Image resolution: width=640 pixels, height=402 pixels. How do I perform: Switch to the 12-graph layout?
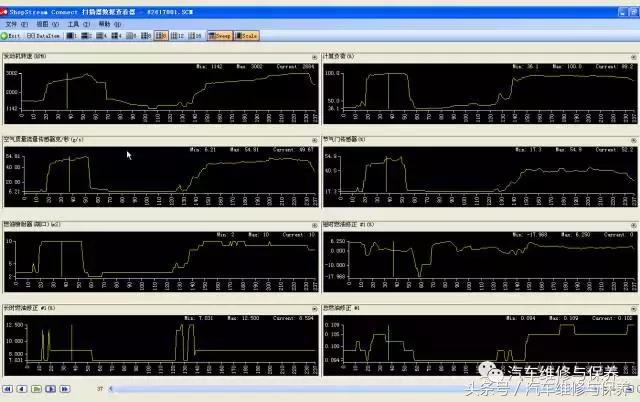178,36
